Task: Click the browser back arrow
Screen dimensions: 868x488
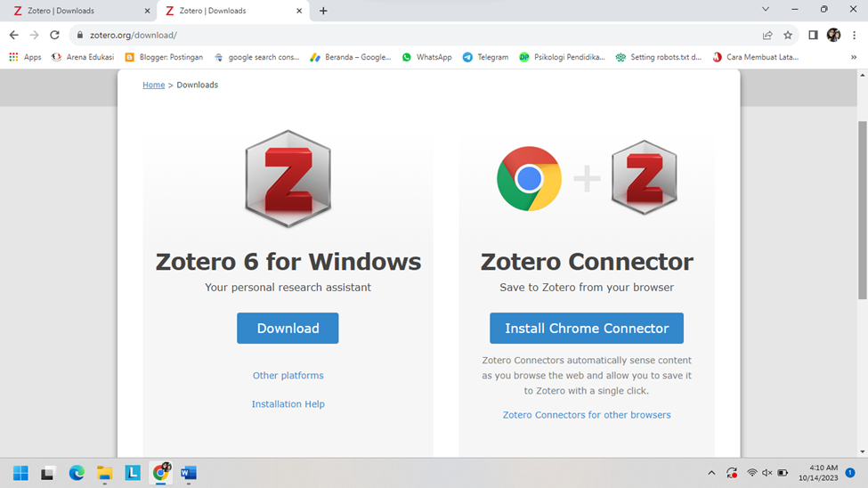Action: [x=14, y=35]
